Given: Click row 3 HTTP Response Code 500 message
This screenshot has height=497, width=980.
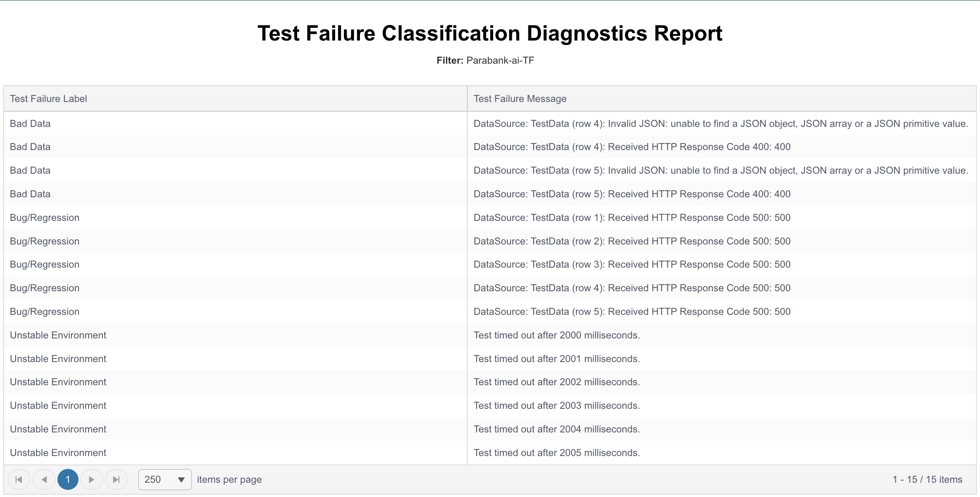Looking at the screenshot, I should tap(632, 265).
